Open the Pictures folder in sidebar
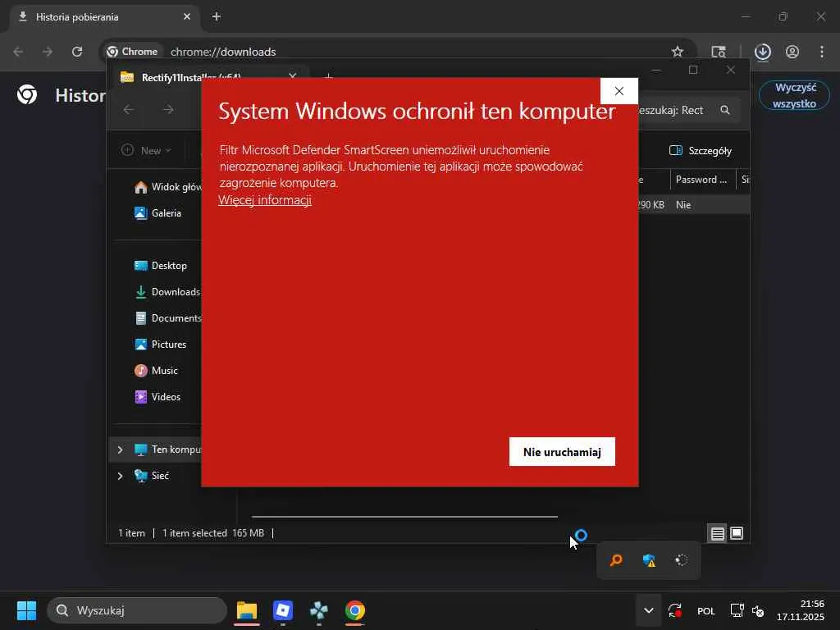This screenshot has width=840, height=630. coord(160,345)
